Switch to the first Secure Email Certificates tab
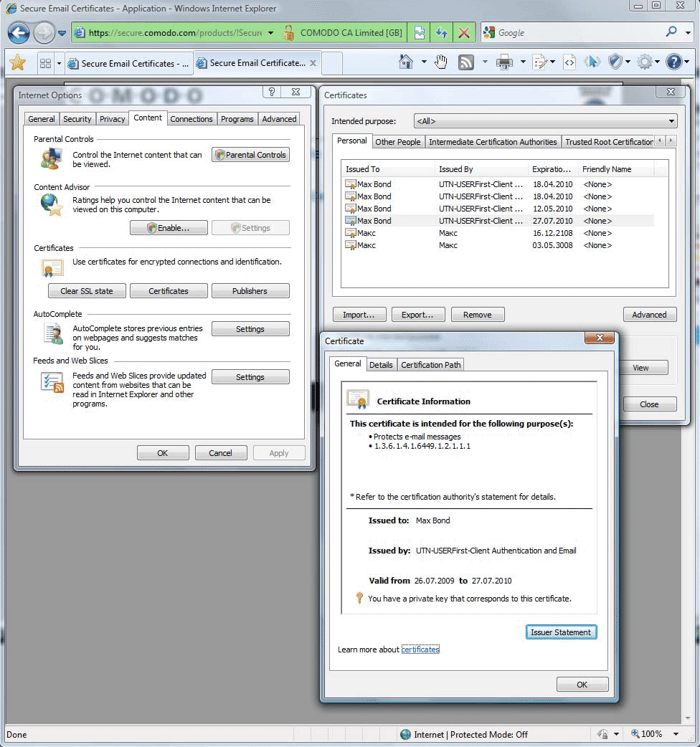 (x=128, y=63)
